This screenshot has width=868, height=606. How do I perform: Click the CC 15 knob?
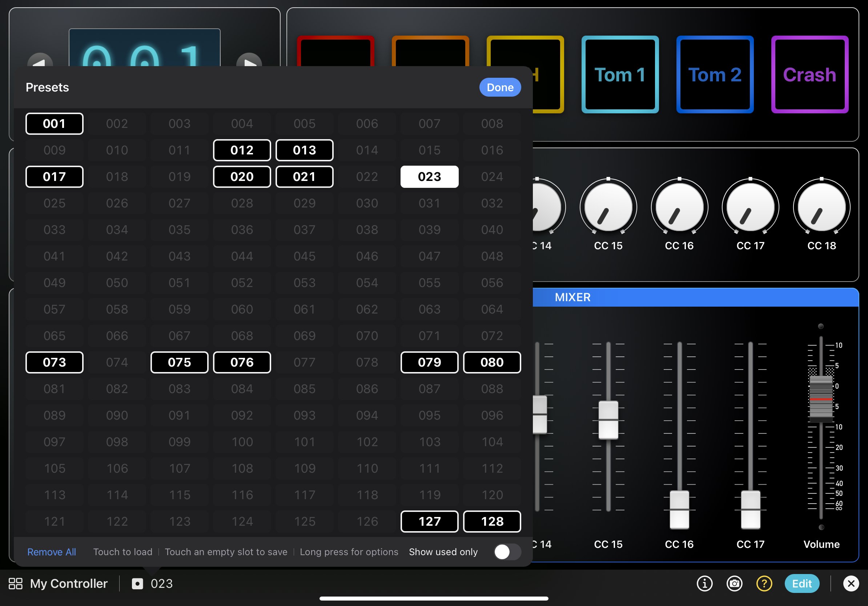click(x=608, y=207)
